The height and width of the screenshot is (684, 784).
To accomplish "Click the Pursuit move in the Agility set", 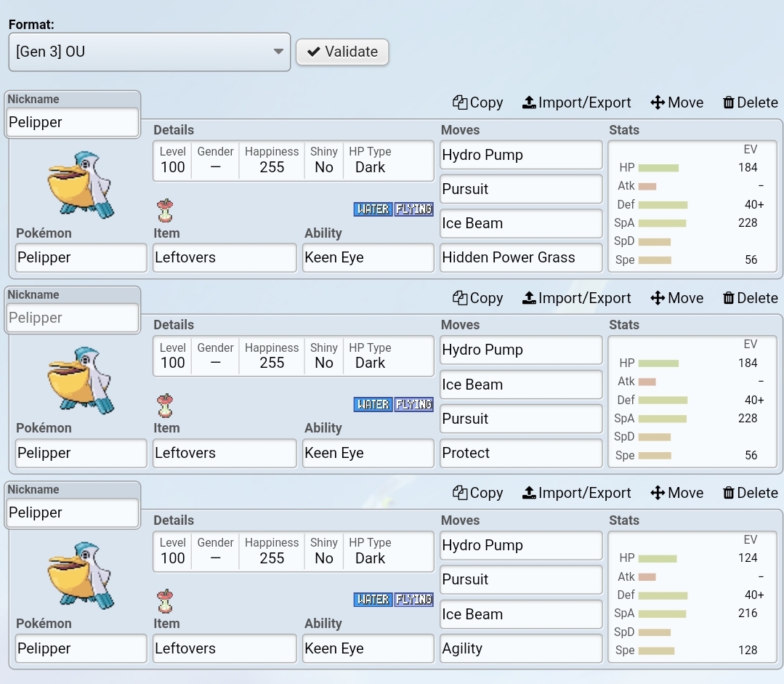I will [x=521, y=579].
